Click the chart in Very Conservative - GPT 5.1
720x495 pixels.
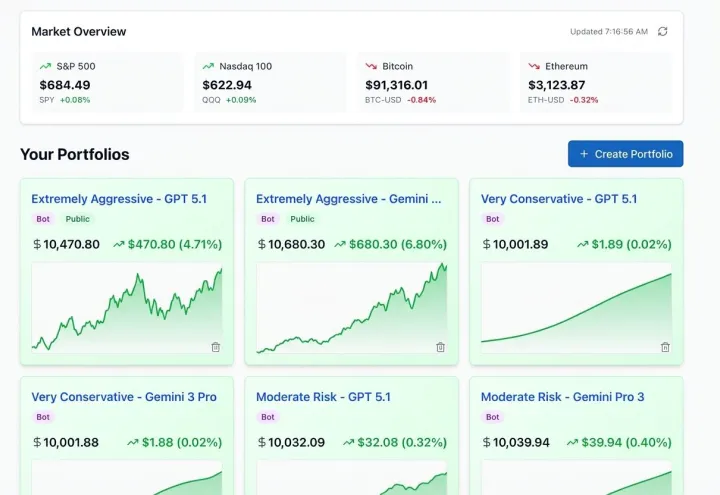click(x=576, y=308)
